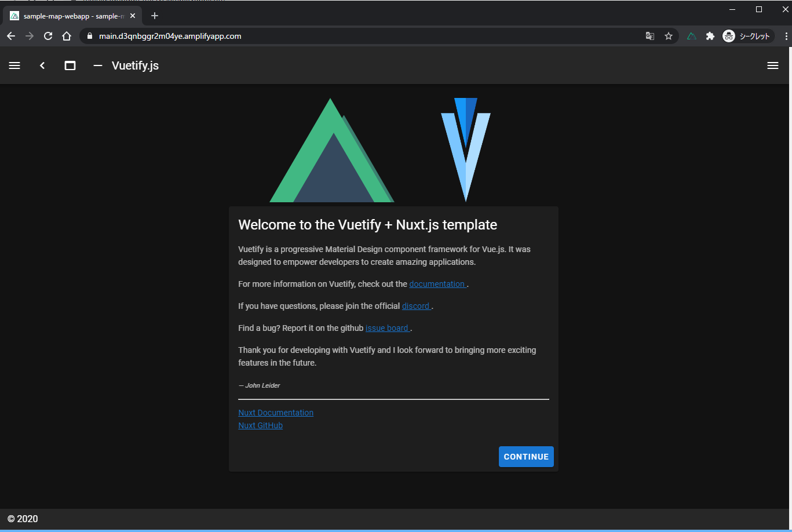792x532 pixels.
Task: Click the green Nuxt/Vue extension icon
Action: point(691,36)
